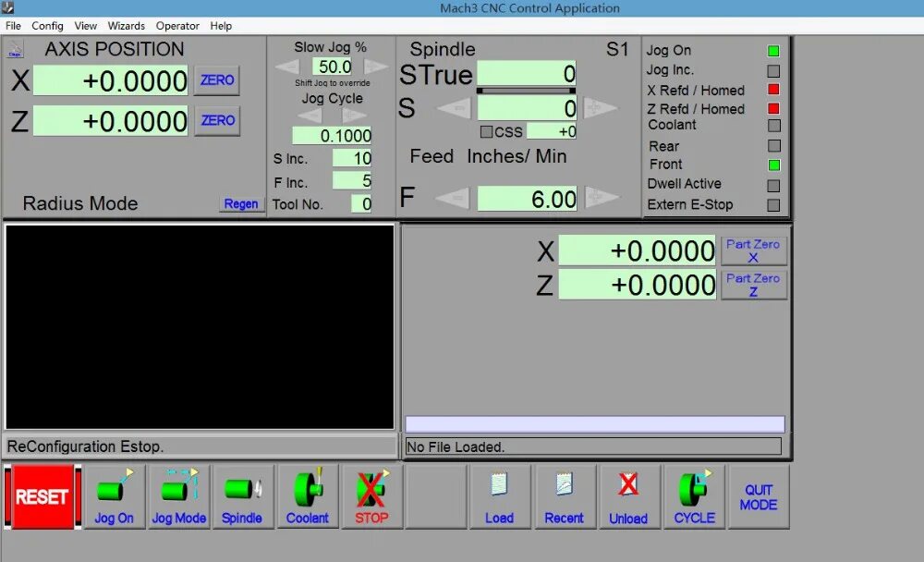Click the STrue spindle readout field
Screen dimensions: 924x562
[527, 74]
